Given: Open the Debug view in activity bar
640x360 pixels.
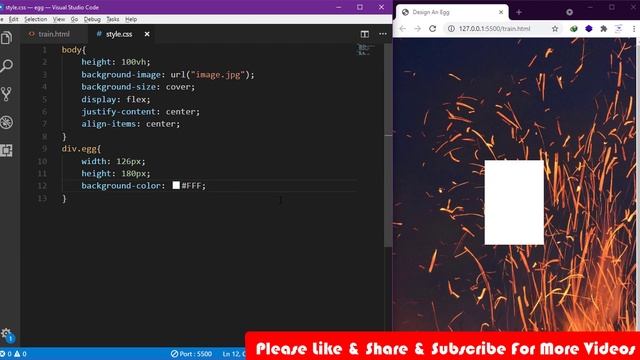Looking at the screenshot, I should pyautogui.click(x=6, y=122).
